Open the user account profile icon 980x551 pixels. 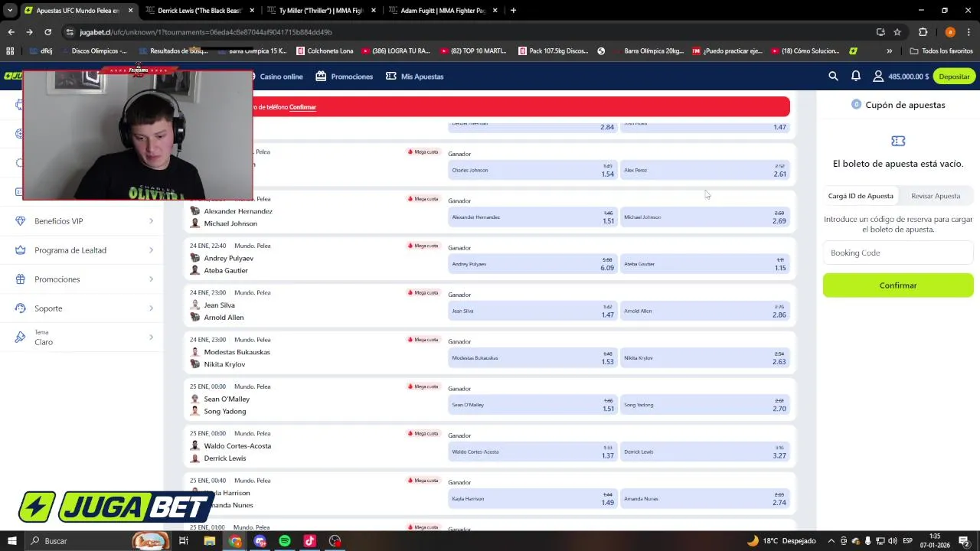(x=878, y=77)
